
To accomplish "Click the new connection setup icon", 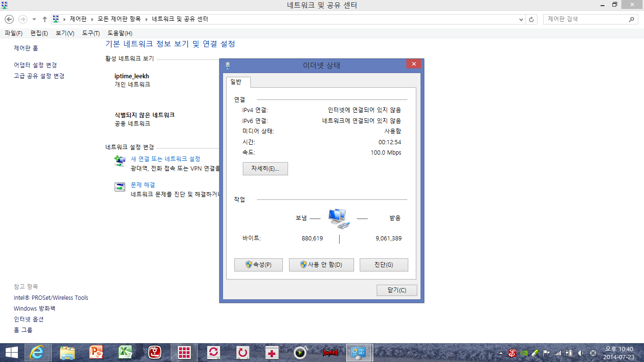I will tap(120, 161).
